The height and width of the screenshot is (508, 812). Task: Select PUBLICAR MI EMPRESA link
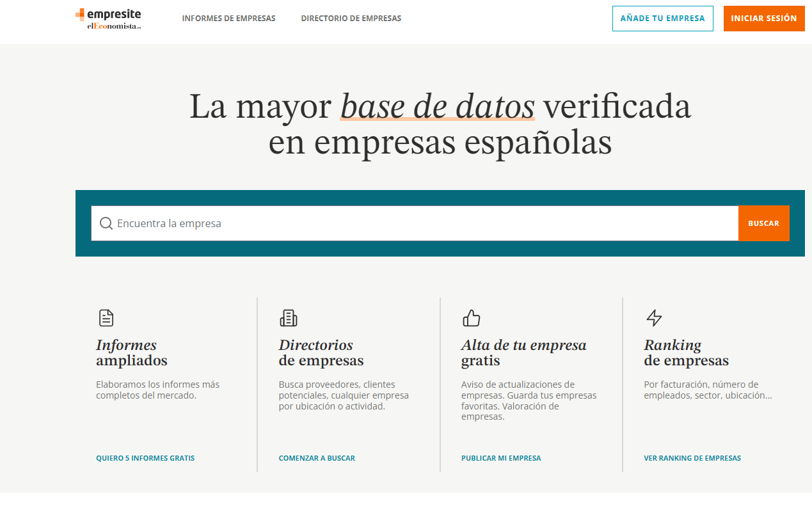click(x=501, y=458)
